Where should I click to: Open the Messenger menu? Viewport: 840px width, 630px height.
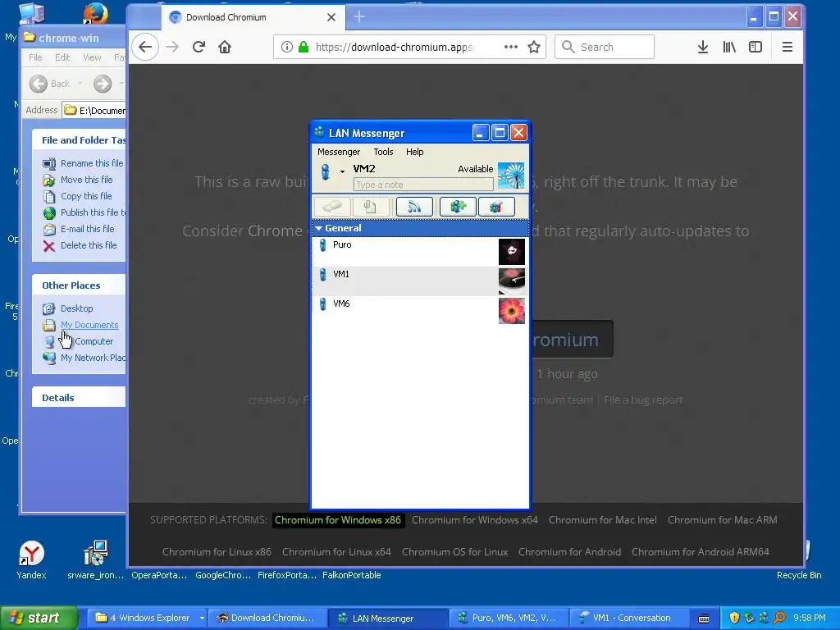click(339, 152)
